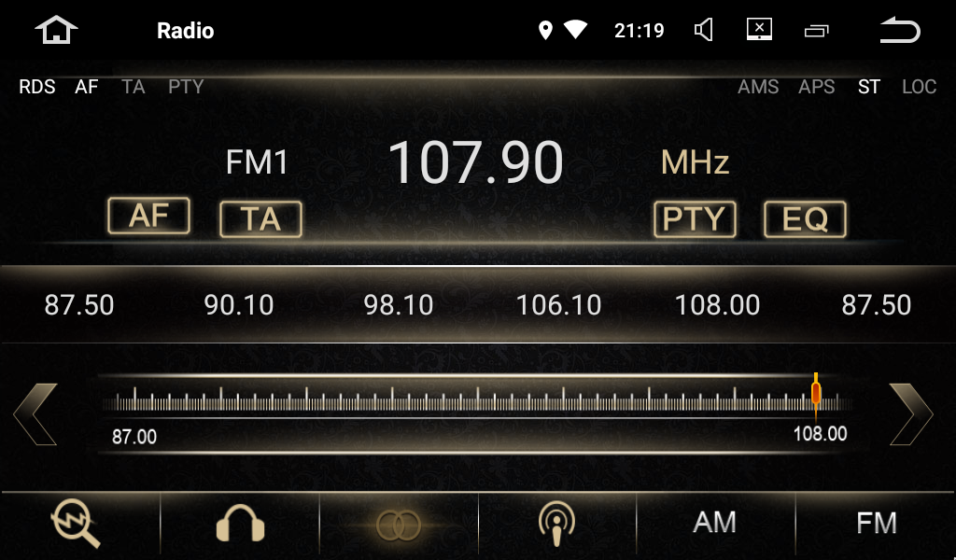Toggle the PTY program type button
This screenshot has height=560, width=956.
coord(695,219)
